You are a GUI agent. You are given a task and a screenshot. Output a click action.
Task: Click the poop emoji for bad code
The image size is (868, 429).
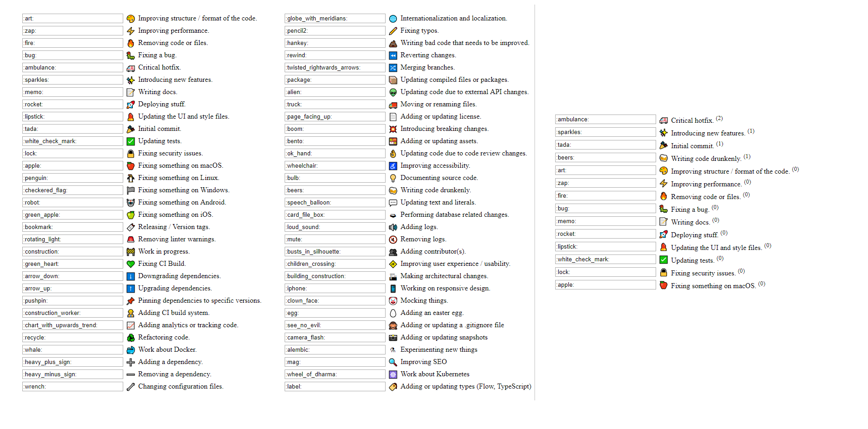[x=393, y=43]
